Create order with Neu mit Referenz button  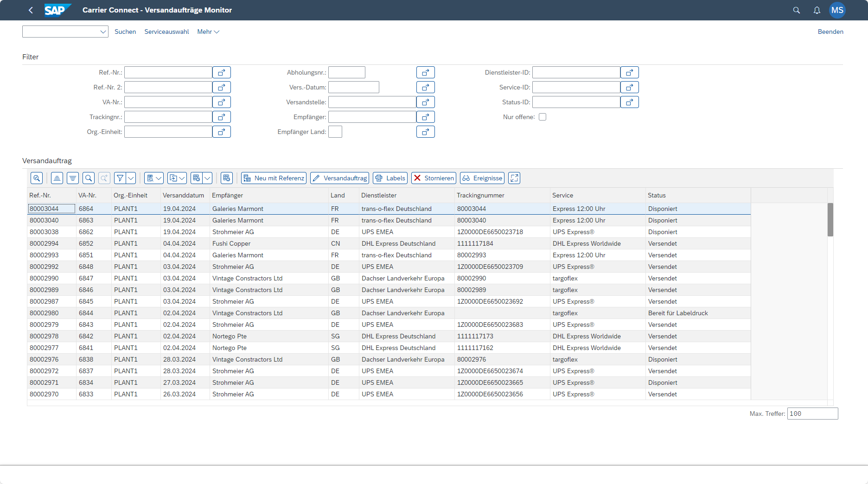pos(274,178)
